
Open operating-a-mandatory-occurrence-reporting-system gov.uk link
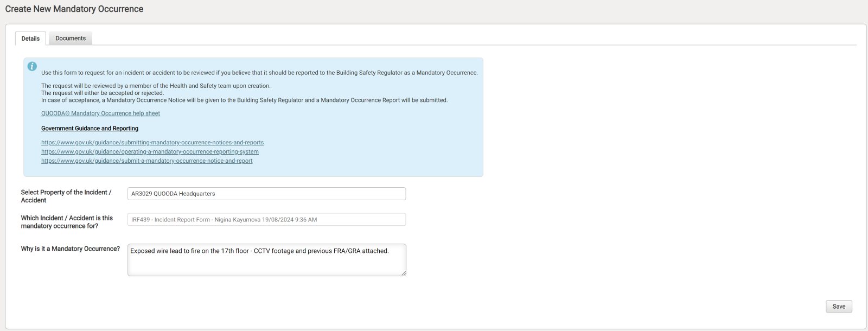point(150,152)
